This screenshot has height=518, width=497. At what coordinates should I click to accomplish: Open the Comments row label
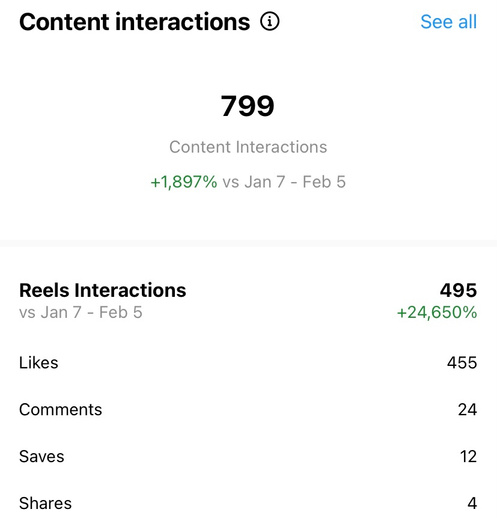point(61,410)
